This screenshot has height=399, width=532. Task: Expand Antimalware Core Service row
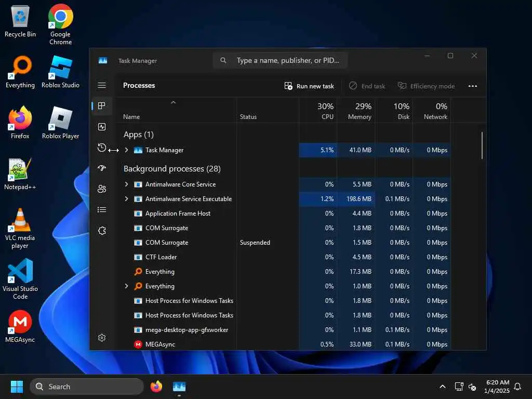click(127, 184)
